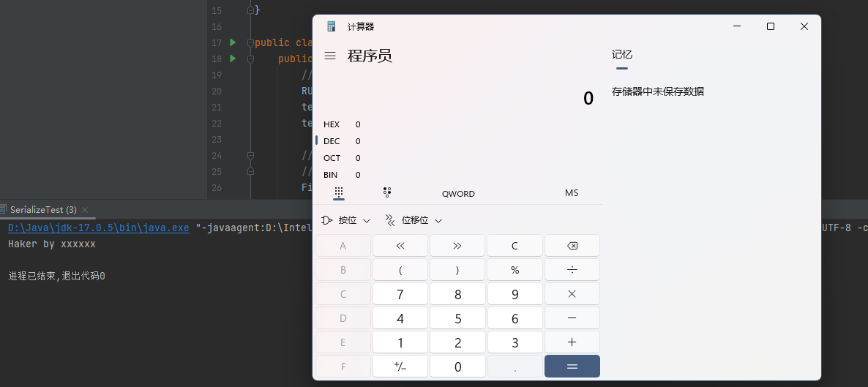Click digit 1 on keypad
This screenshot has height=387, width=868.
tap(400, 342)
